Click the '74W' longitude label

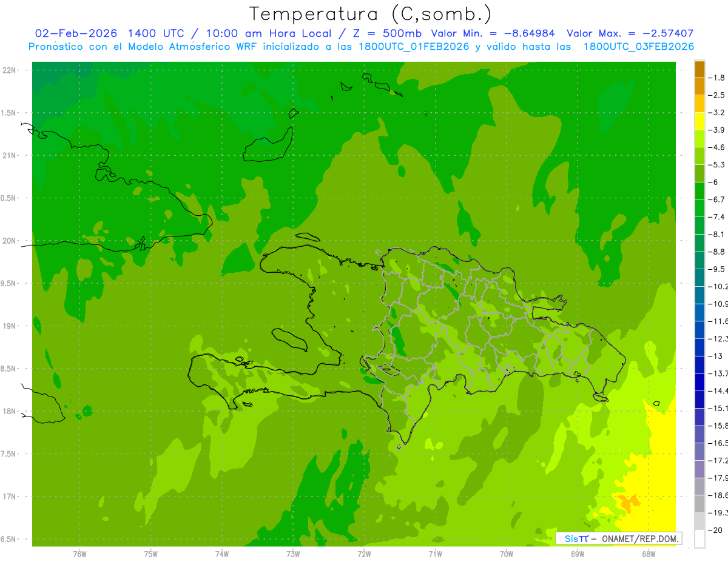[222, 554]
